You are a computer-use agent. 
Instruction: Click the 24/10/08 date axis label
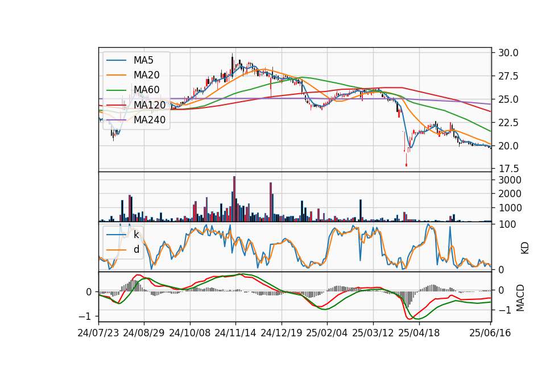tap(190, 333)
